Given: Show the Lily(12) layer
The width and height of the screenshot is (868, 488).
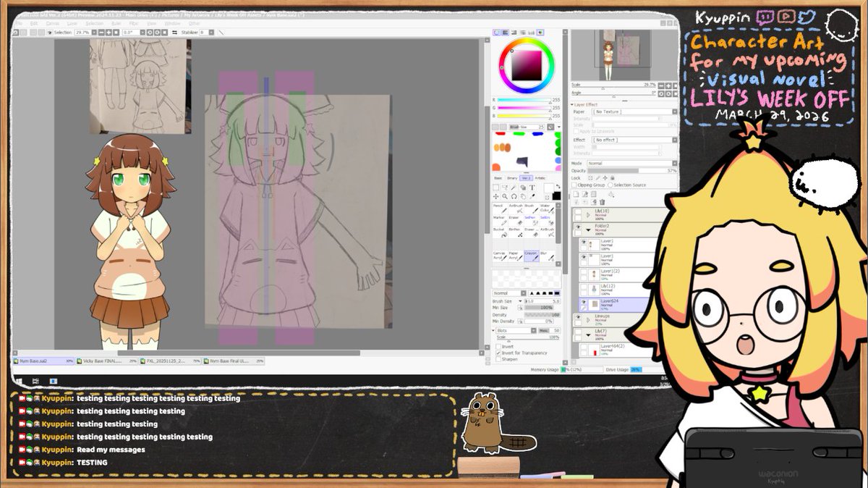Looking at the screenshot, I should click(x=583, y=288).
